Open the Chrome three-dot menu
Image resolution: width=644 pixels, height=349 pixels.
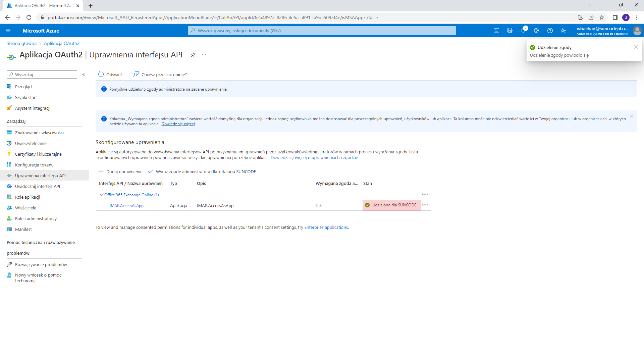[637, 17]
